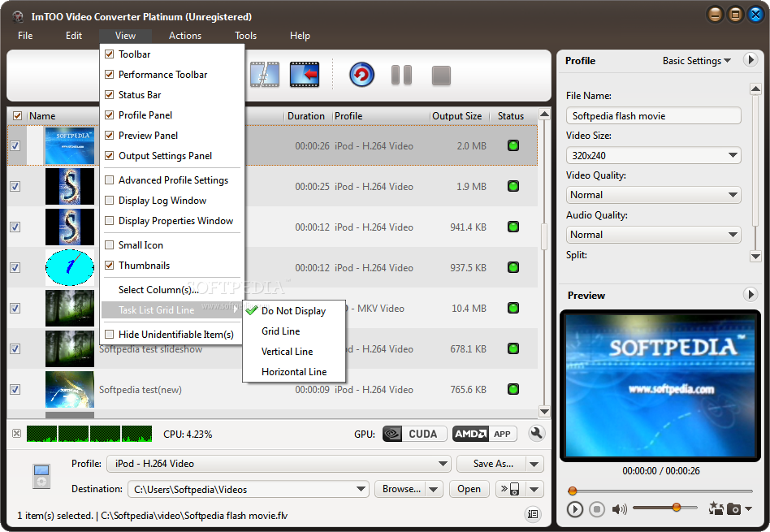Click the AMD APP GPU button
The width and height of the screenshot is (770, 532).
coord(484,434)
